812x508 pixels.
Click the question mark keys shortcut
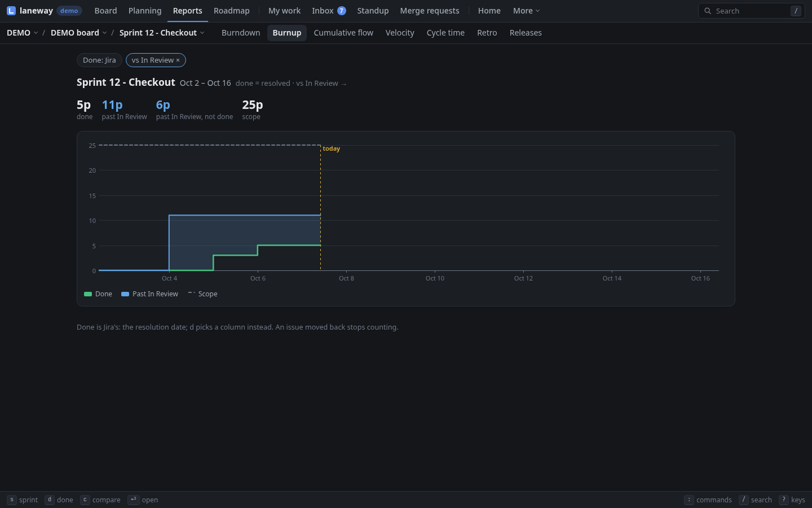click(784, 500)
